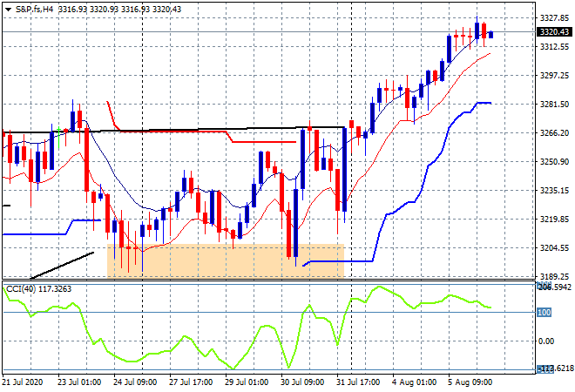This screenshot has height=392, width=575.
Task: Click the 24 Jul 09:00 time label
Action: 135,382
